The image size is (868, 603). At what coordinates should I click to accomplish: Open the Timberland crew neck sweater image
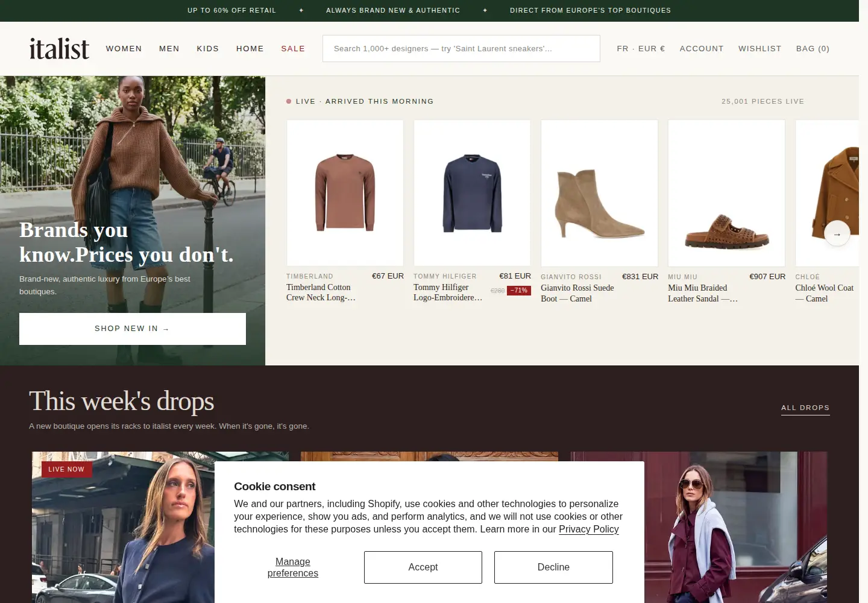coord(345,193)
